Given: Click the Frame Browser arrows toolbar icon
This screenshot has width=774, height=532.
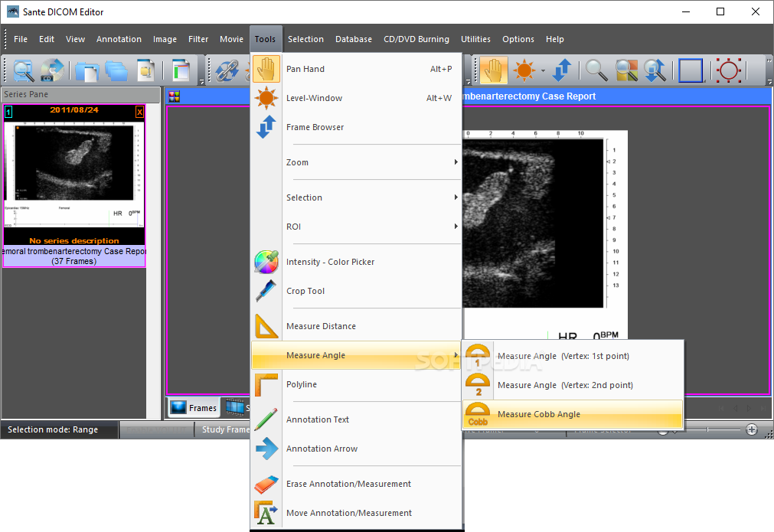Looking at the screenshot, I should tap(562, 70).
